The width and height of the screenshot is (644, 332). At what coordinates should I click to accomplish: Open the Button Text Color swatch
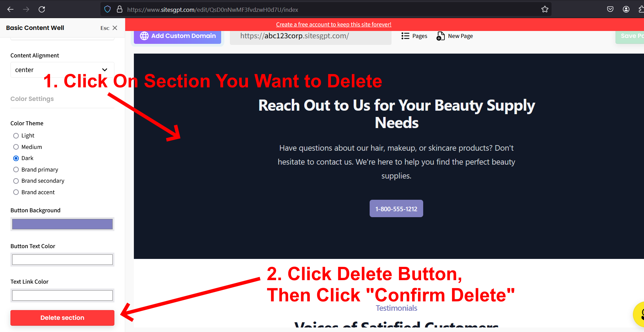62,260
